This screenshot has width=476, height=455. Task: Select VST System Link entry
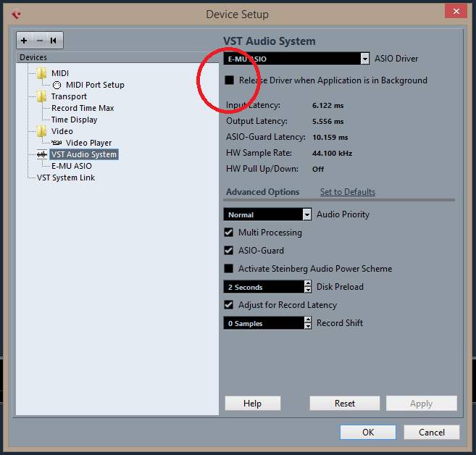66,178
